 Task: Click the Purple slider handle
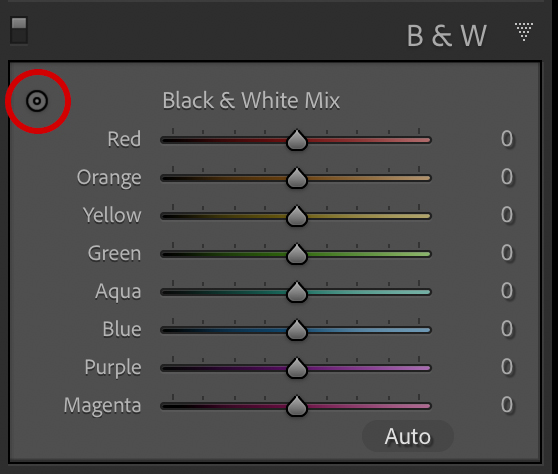click(297, 368)
